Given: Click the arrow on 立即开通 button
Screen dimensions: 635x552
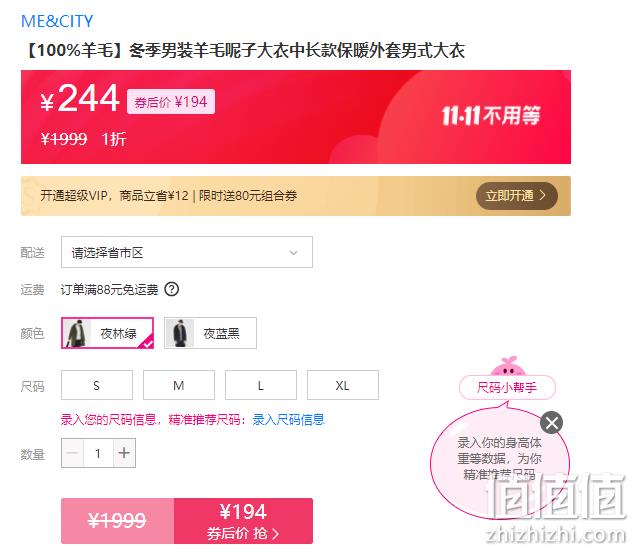Looking at the screenshot, I should click(x=543, y=196).
